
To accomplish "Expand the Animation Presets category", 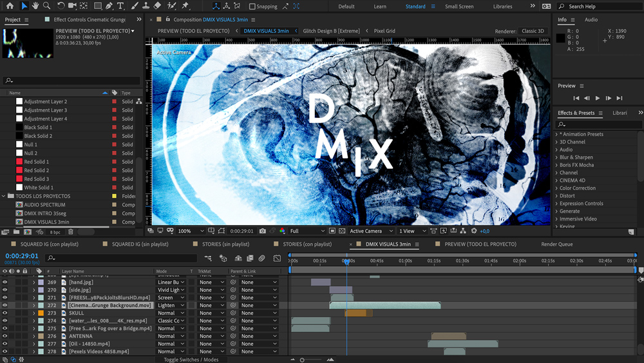I will point(556,134).
